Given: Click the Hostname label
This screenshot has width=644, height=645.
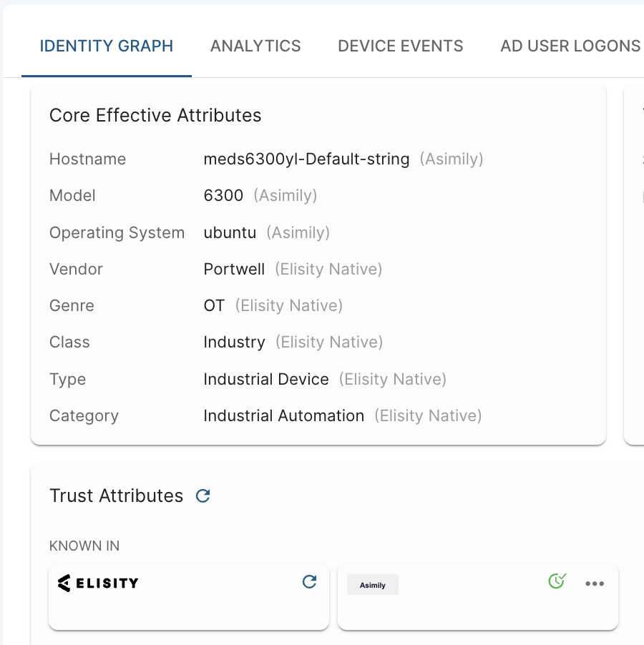Looking at the screenshot, I should (x=87, y=159).
